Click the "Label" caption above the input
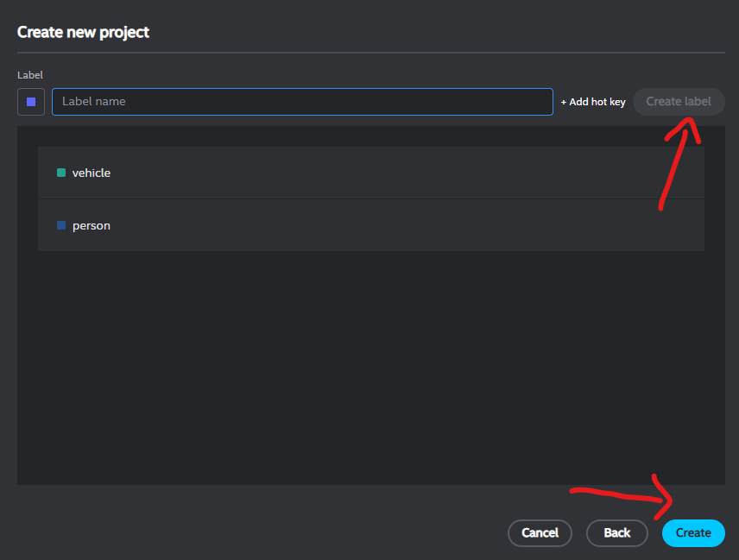The width and height of the screenshot is (739, 560). coord(30,75)
